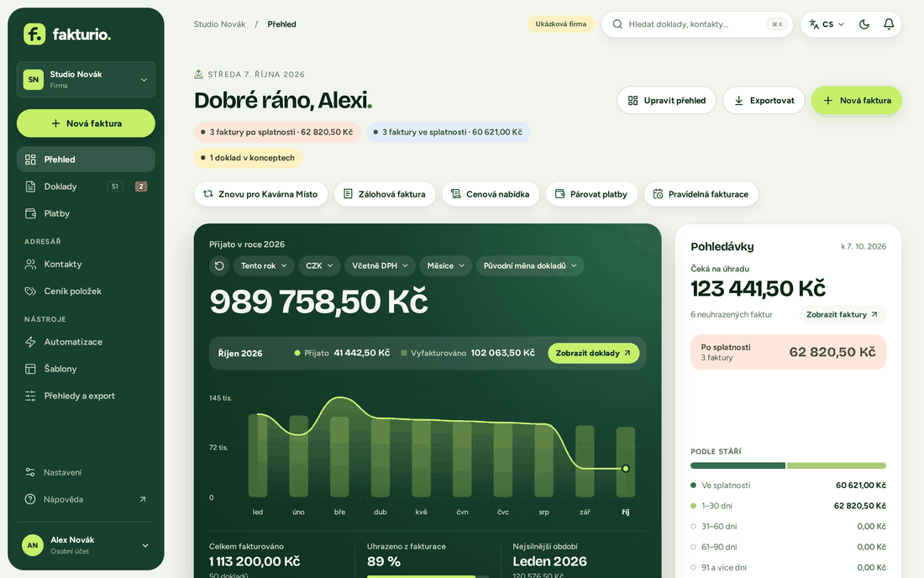Click the translate language icon

[814, 24]
